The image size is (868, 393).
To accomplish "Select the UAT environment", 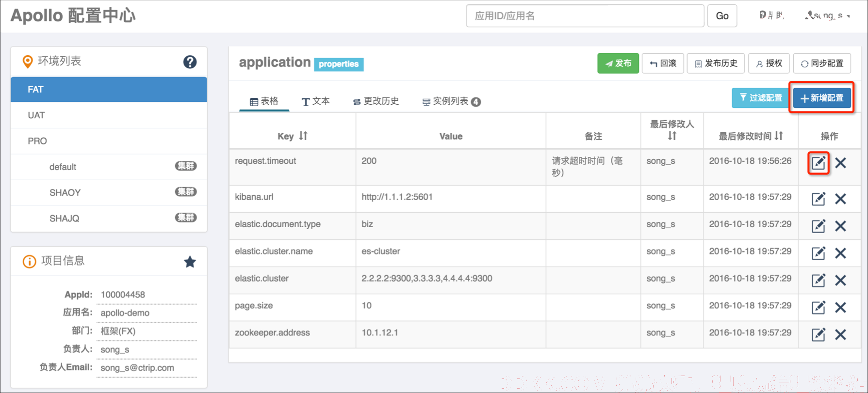I will coord(109,115).
